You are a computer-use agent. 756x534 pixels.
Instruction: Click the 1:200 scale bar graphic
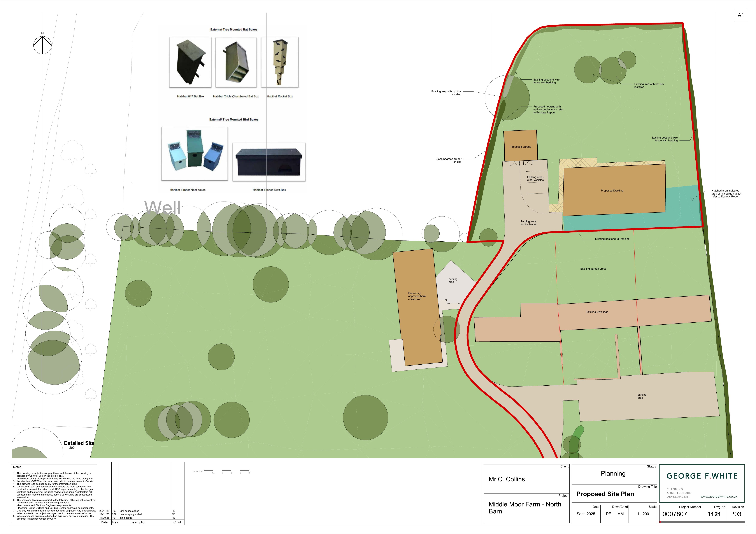coord(227,471)
